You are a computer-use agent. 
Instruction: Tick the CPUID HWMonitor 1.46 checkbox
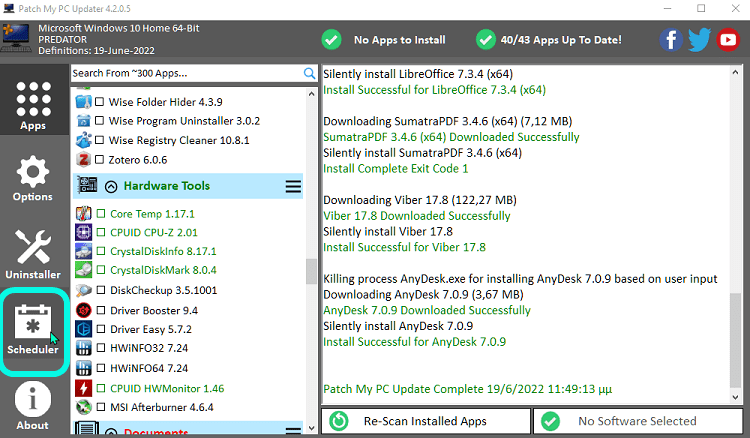pos(101,388)
